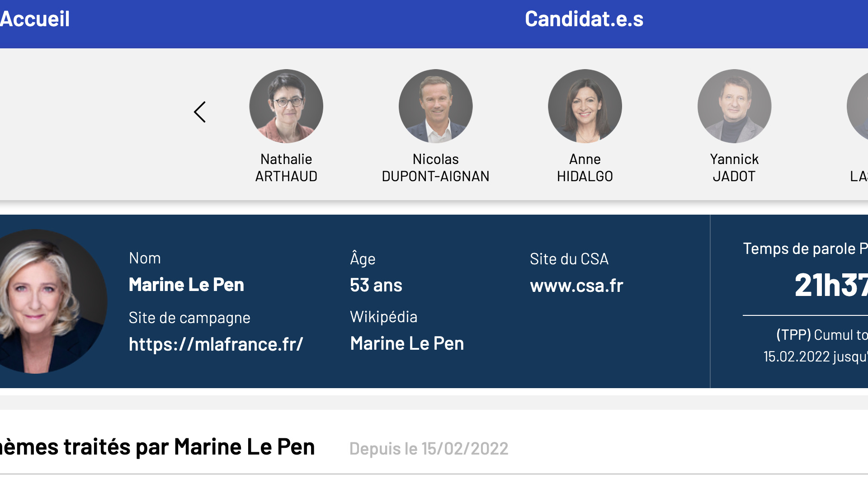Viewport: 868px width, 488px height.
Task: Open the campaign site https://mlafrance.fr/ link
Action: pos(216,344)
